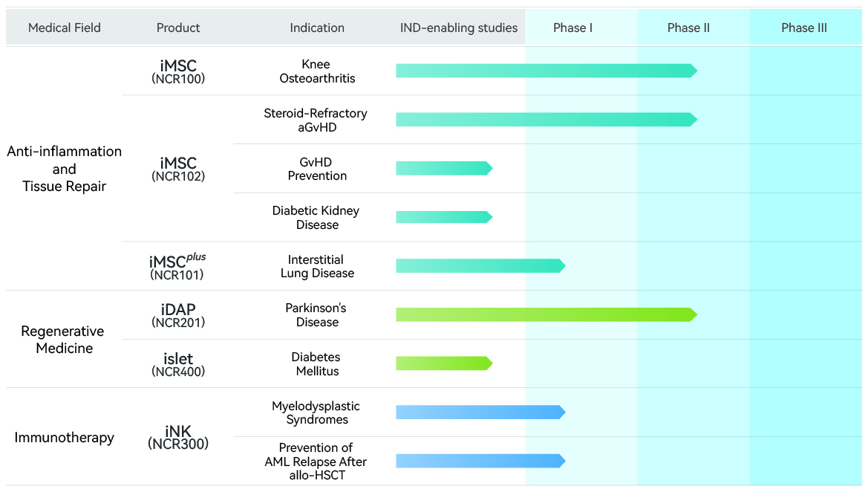
Task: Select the Parkinson's Disease indication
Action: (317, 315)
